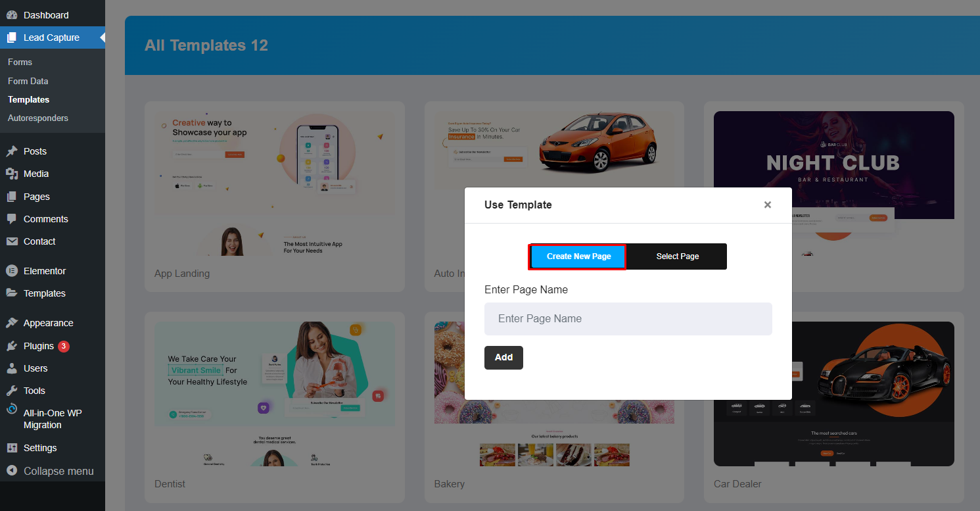
Task: Click the Plugins update count badge
Action: [x=64, y=346]
